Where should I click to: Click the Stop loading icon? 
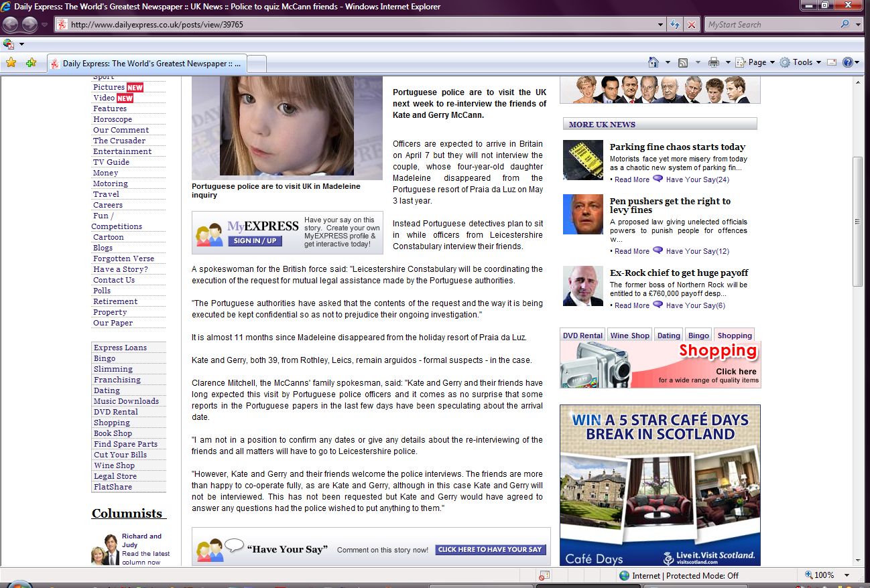tap(692, 25)
